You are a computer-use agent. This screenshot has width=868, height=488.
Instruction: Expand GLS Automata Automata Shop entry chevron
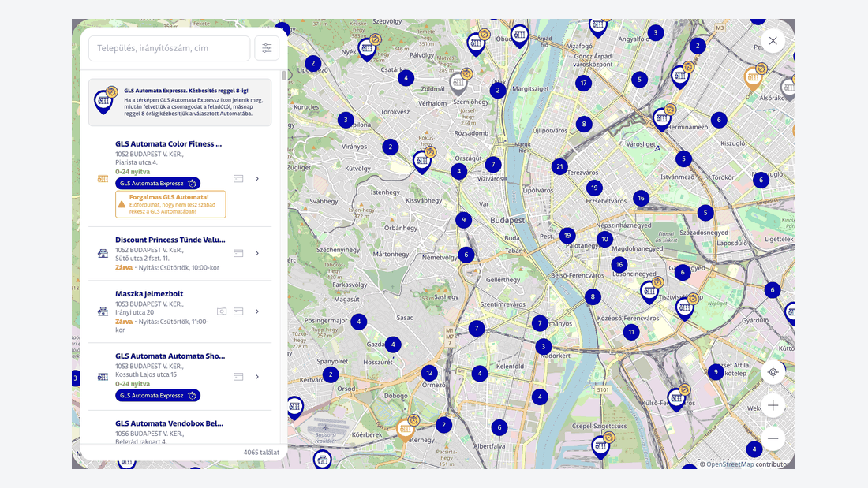(257, 377)
